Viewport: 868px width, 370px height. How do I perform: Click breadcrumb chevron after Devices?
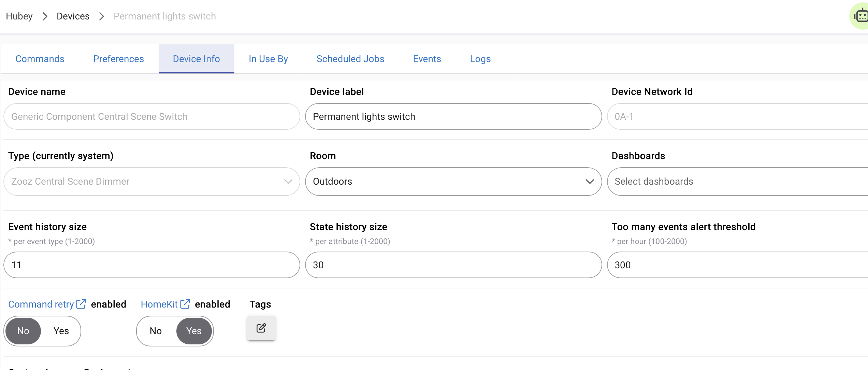pyautogui.click(x=101, y=16)
